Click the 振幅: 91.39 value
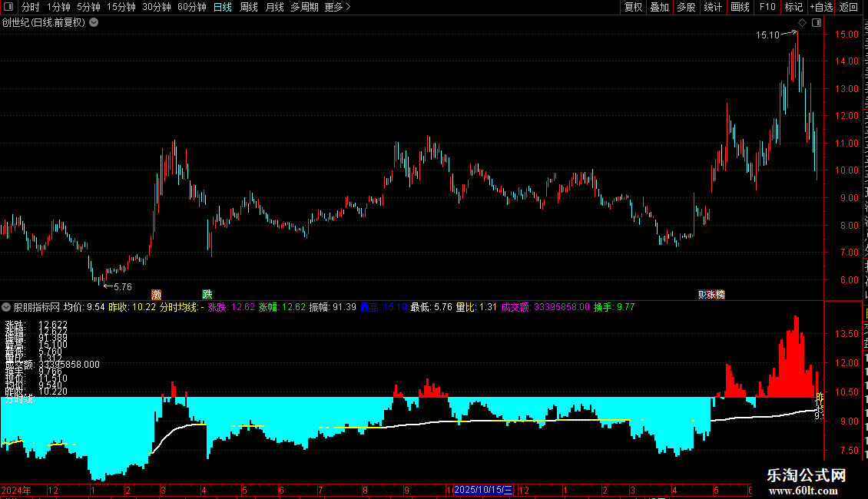The height and width of the screenshot is (499, 868). tap(332, 307)
